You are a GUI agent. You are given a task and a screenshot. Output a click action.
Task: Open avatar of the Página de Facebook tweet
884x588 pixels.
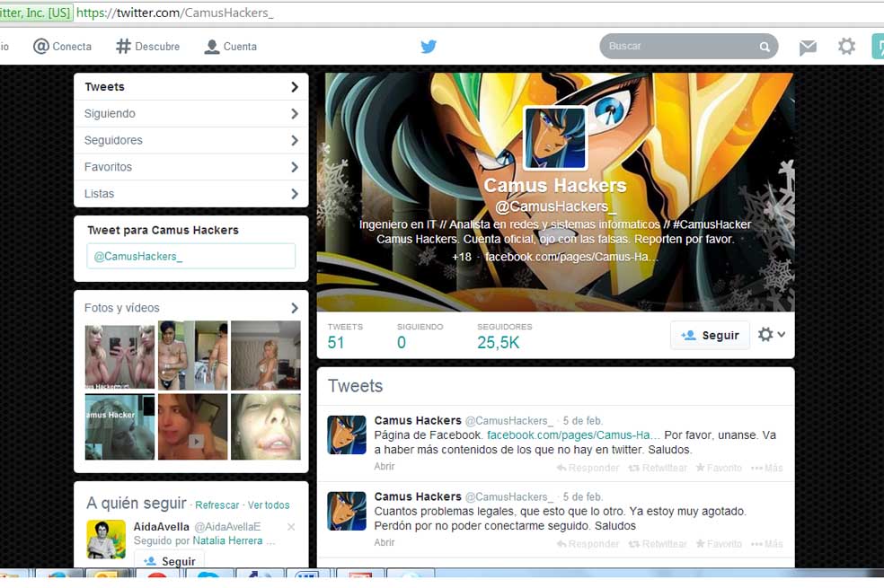click(x=347, y=434)
